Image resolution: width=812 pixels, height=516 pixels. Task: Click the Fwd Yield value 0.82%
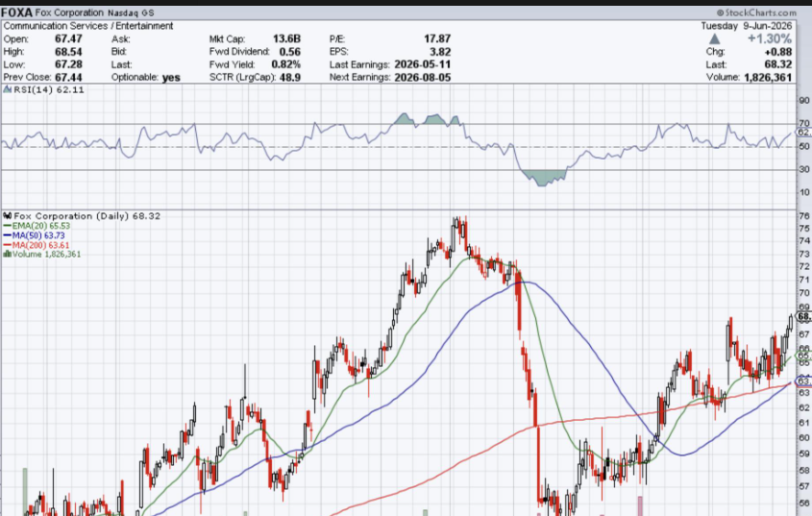click(285, 64)
